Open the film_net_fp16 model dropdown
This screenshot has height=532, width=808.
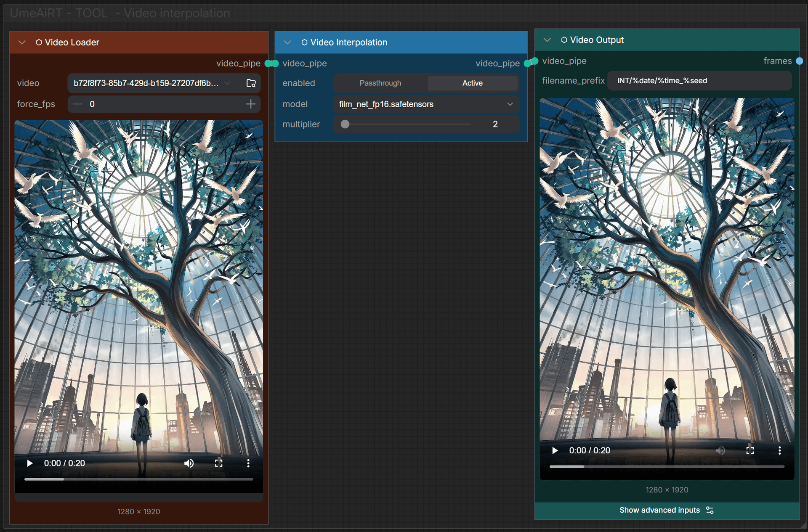426,104
